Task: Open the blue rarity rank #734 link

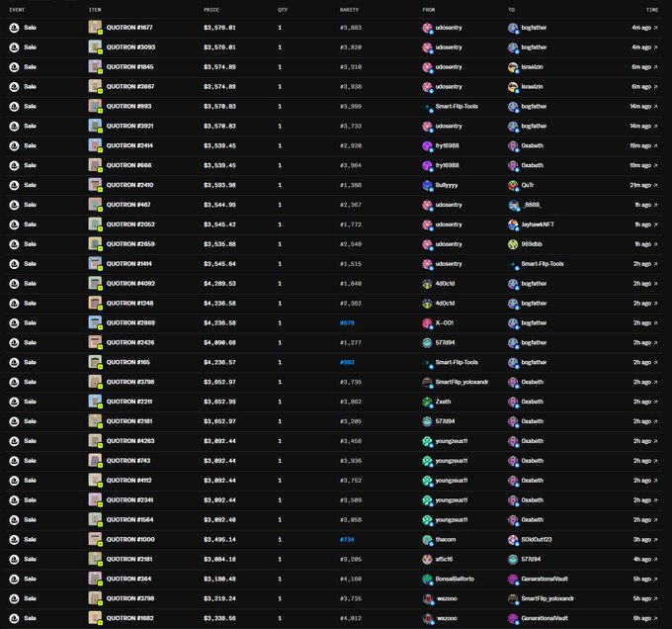Action: pyautogui.click(x=347, y=540)
